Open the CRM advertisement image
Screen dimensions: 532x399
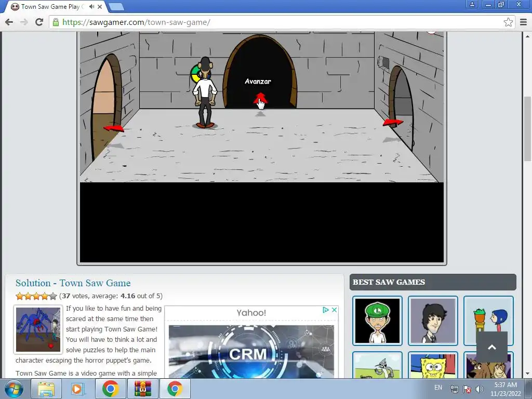coord(251,352)
